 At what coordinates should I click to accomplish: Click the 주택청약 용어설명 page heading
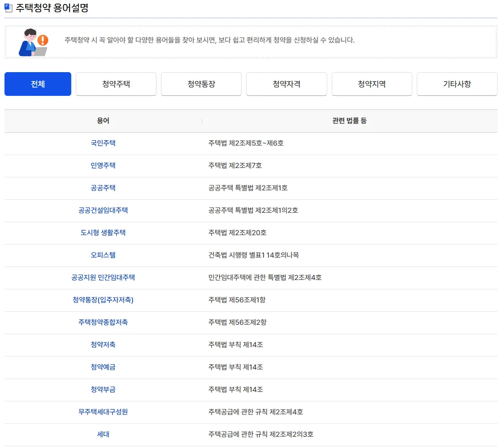point(52,8)
